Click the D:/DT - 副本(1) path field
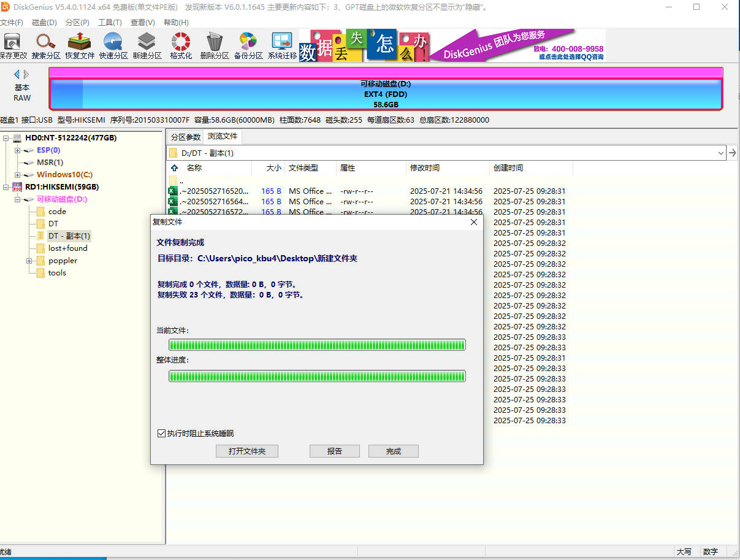The width and height of the screenshot is (740, 560). [x=446, y=153]
